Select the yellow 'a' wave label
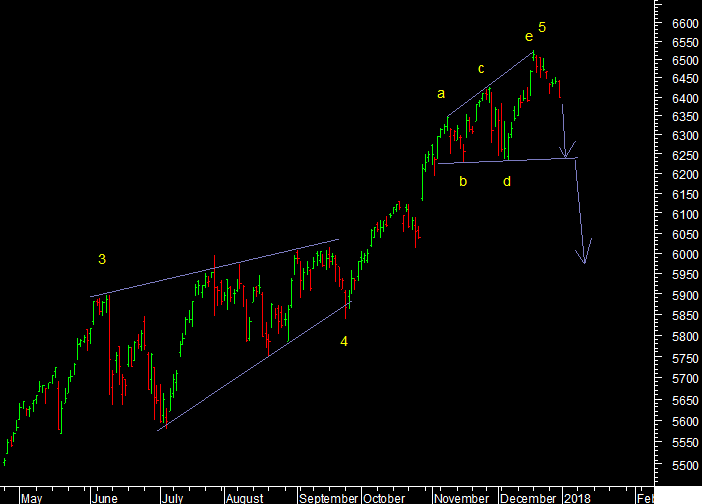This screenshot has width=702, height=504. pos(440,94)
